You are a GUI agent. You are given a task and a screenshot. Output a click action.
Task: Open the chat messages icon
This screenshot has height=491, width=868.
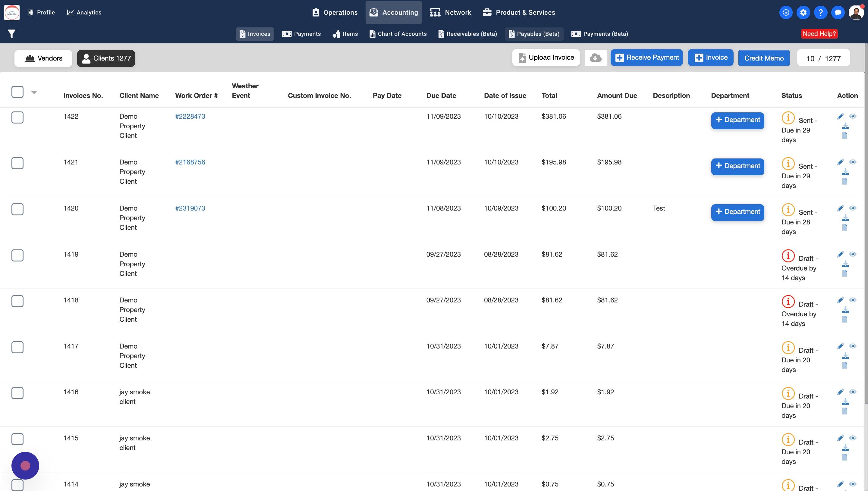pos(838,12)
